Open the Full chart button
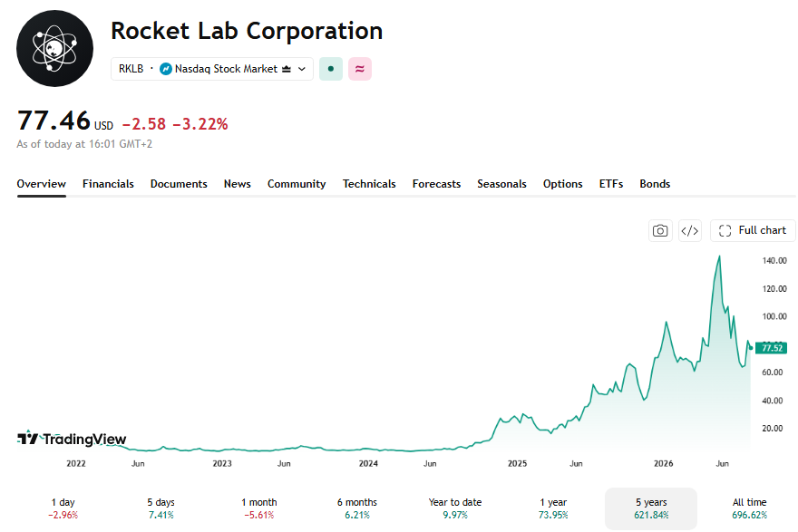 coord(753,231)
